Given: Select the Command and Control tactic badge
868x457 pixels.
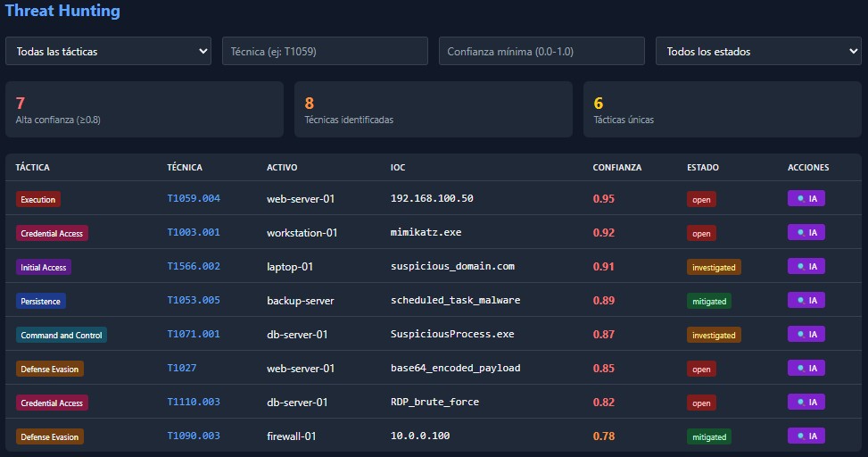Looking at the screenshot, I should pos(62,335).
